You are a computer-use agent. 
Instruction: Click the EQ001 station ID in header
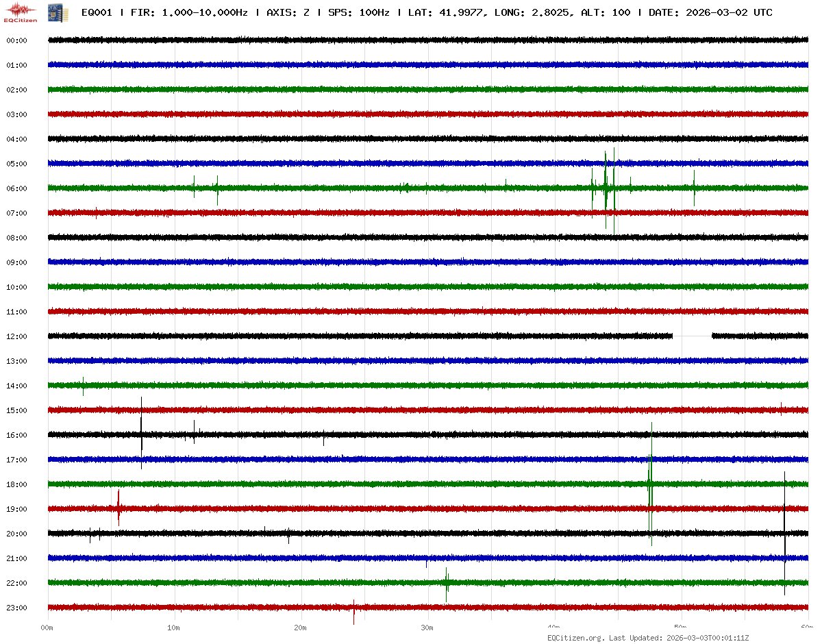point(97,13)
